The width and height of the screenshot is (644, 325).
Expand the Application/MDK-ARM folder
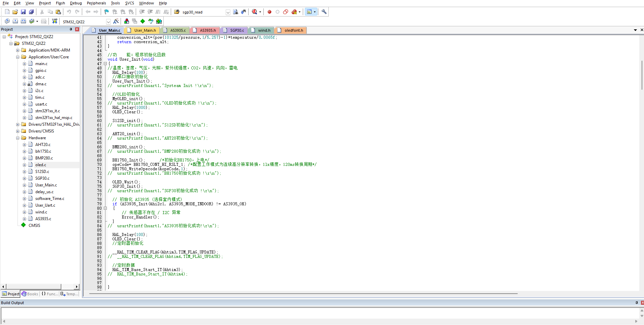pos(18,50)
